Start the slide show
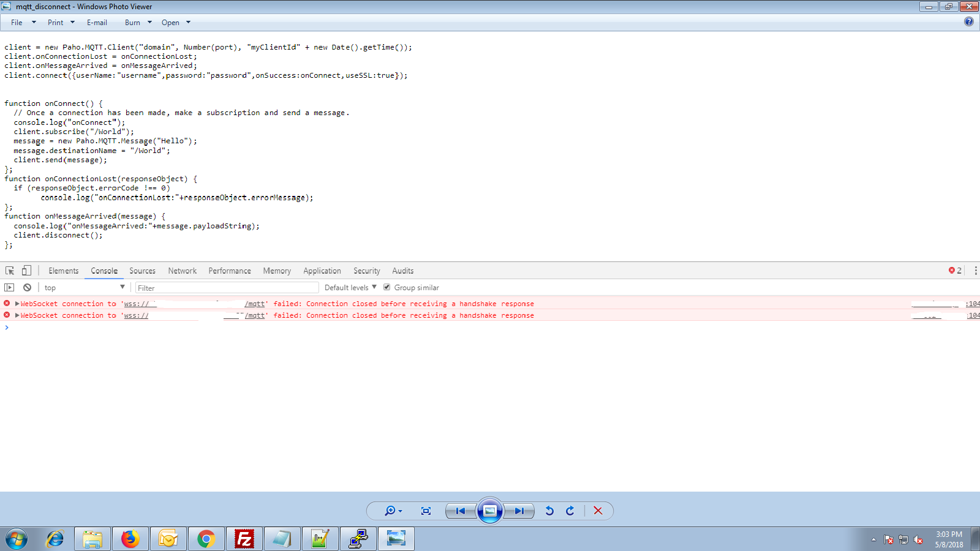980x551 pixels. click(x=490, y=511)
